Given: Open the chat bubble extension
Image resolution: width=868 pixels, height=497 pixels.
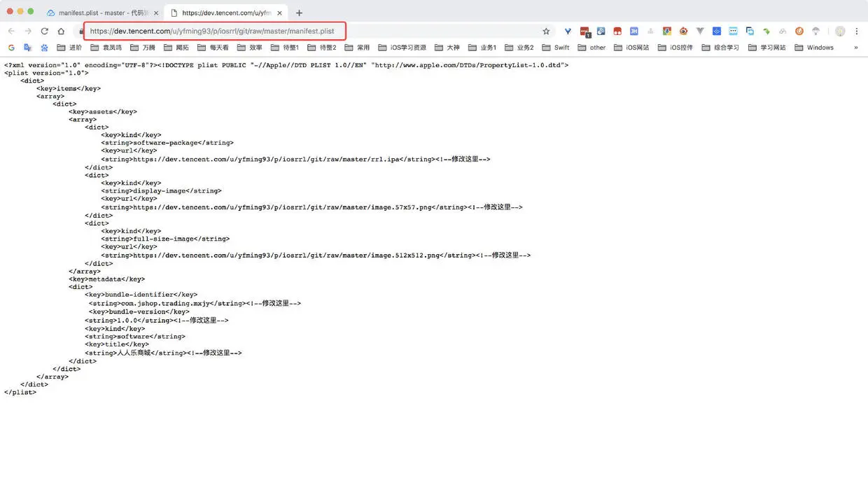Looking at the screenshot, I should coord(733,31).
